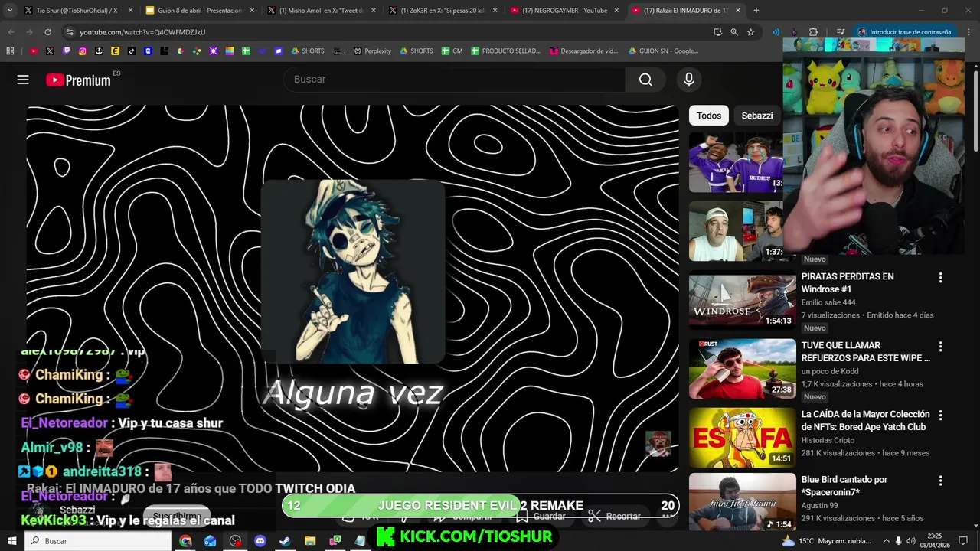
Task: Click the YouTube search magnifier button
Action: (645, 80)
